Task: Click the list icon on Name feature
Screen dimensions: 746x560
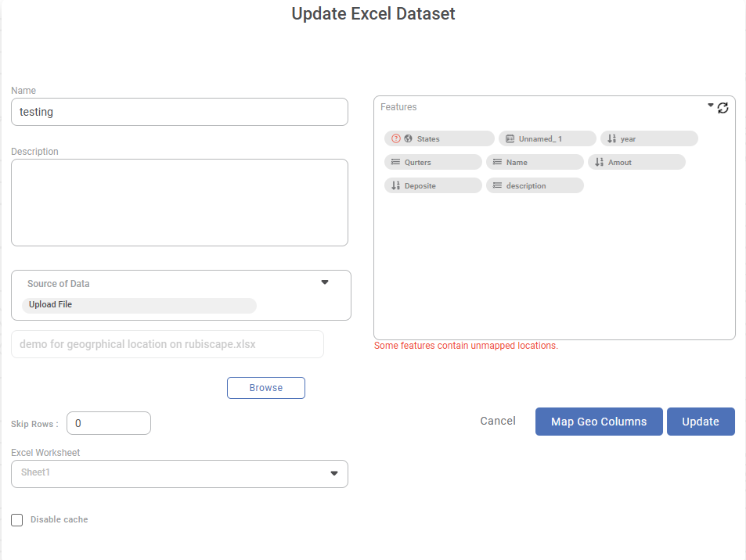Action: tap(497, 162)
